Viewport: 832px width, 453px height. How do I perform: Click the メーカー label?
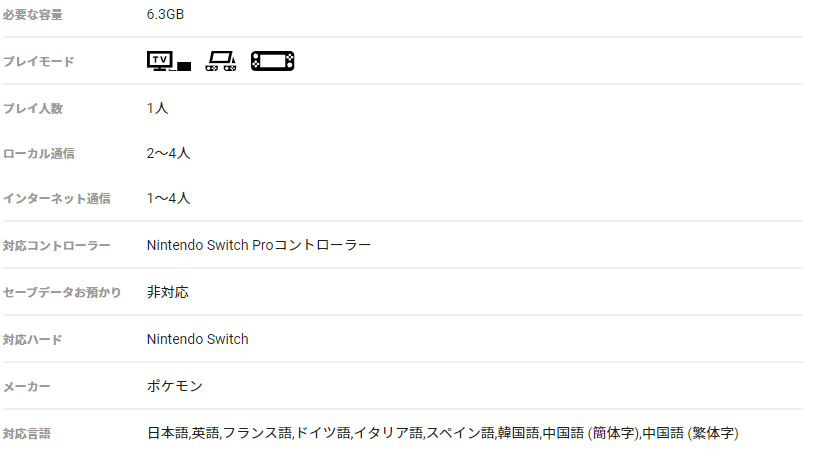coord(27,387)
